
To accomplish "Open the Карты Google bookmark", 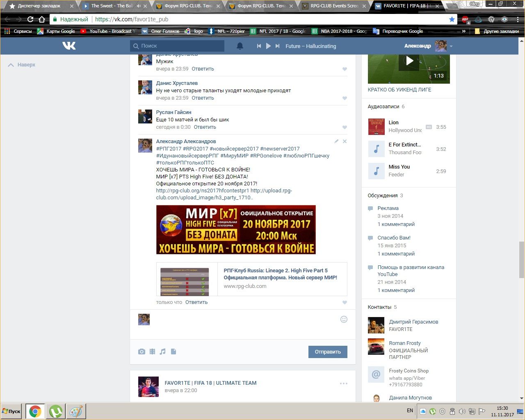I will 56,31.
